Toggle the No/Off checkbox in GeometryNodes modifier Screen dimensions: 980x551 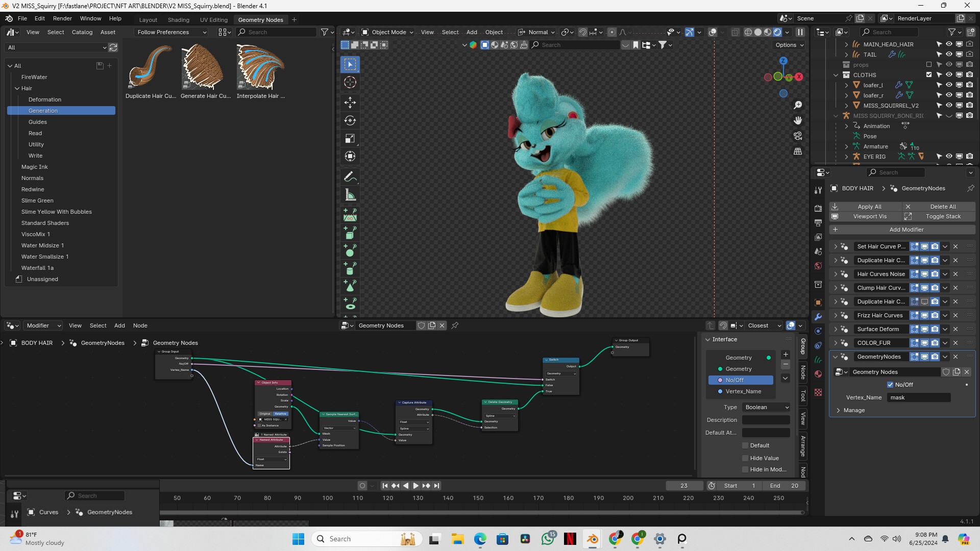pyautogui.click(x=890, y=385)
